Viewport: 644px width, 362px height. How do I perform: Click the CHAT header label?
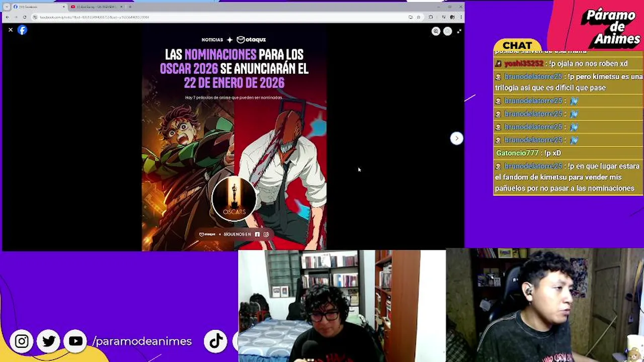coord(517,45)
